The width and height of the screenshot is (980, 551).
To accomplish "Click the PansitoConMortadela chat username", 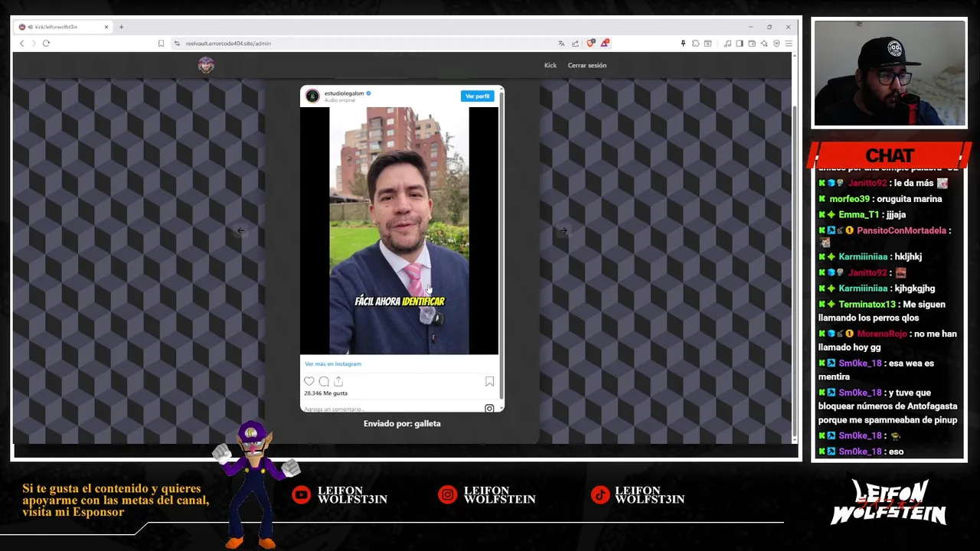I will [x=902, y=230].
